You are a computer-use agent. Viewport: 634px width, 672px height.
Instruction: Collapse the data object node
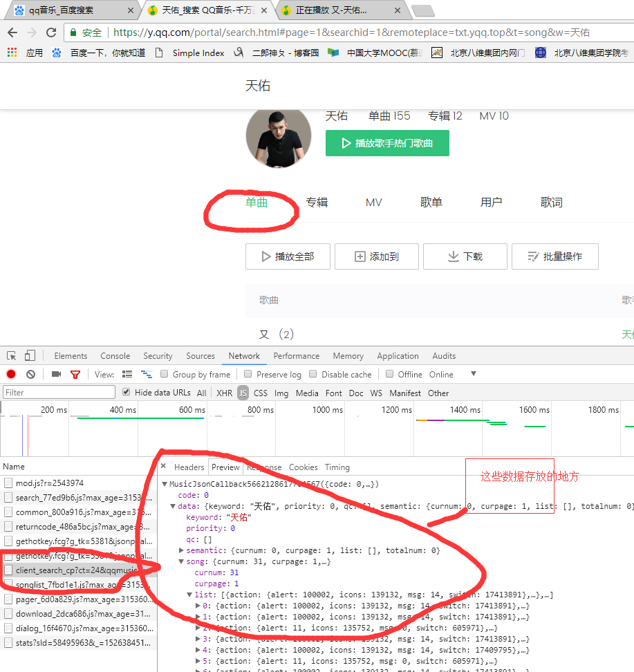click(173, 506)
